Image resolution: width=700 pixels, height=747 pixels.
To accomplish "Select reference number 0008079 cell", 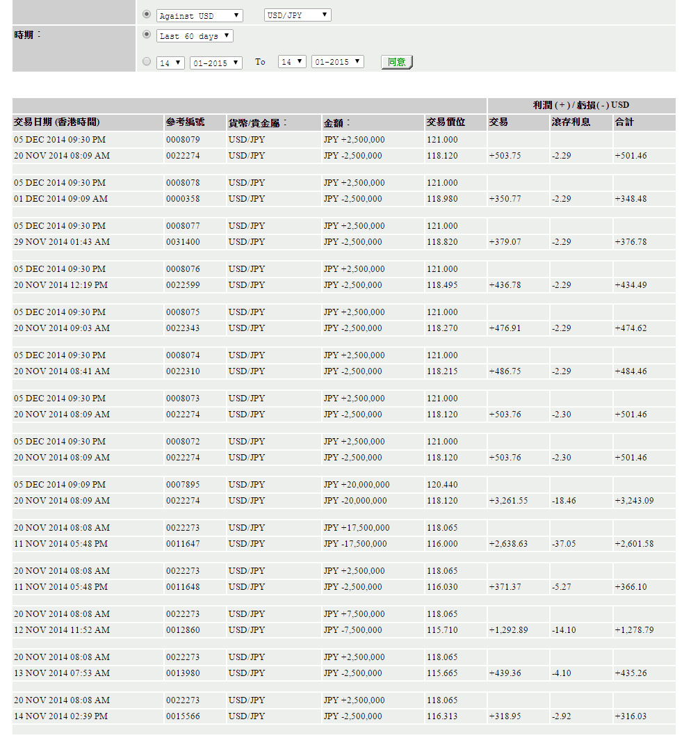I will click(183, 140).
